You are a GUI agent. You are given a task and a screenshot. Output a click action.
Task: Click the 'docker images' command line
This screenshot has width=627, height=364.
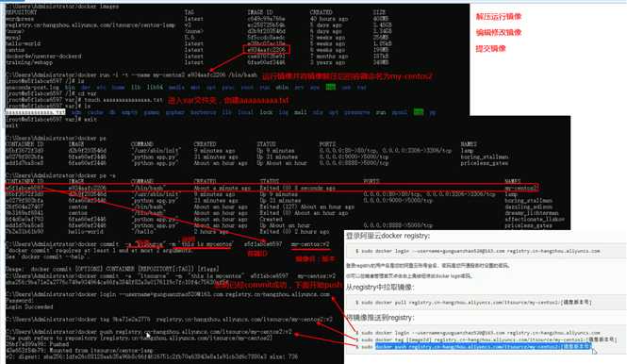[62, 6]
